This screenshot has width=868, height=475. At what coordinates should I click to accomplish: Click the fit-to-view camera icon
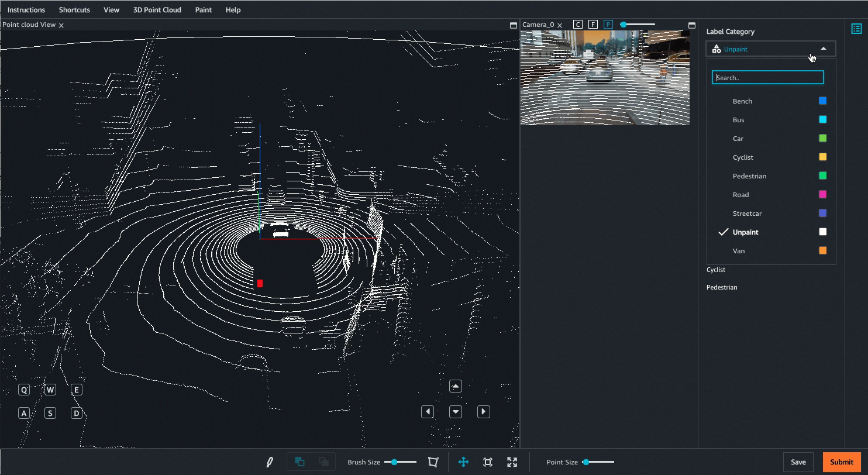click(487, 462)
